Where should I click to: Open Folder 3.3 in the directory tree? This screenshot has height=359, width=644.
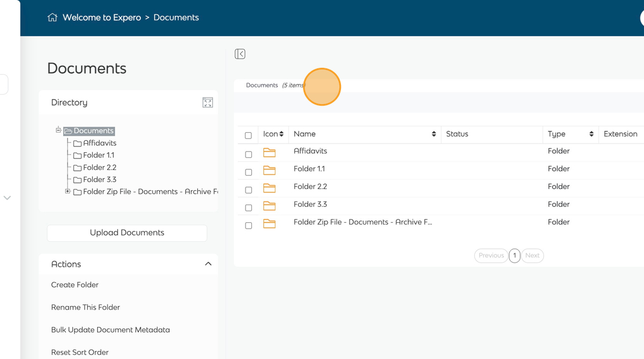[99, 180]
